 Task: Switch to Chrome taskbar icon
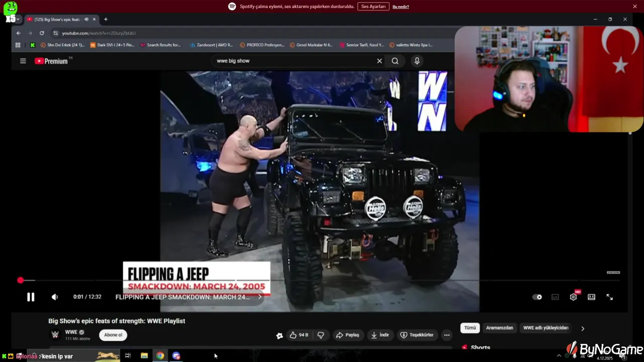[x=160, y=356]
